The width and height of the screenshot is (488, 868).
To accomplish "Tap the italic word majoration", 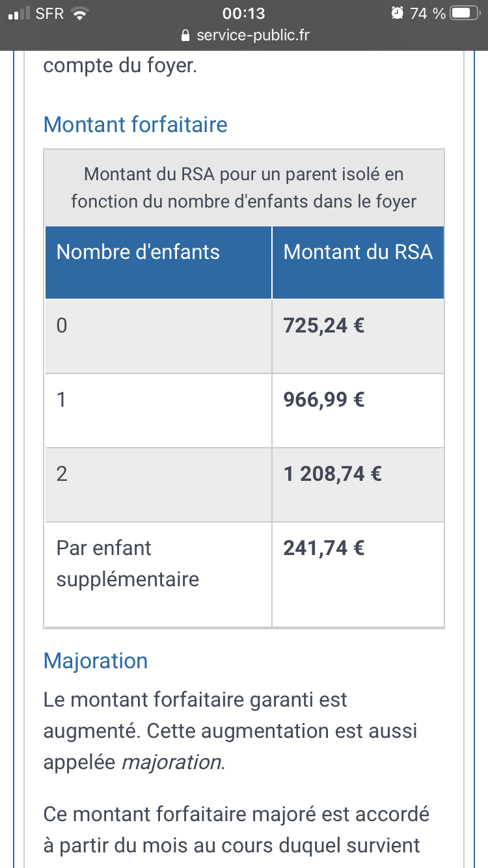I will tap(172, 762).
